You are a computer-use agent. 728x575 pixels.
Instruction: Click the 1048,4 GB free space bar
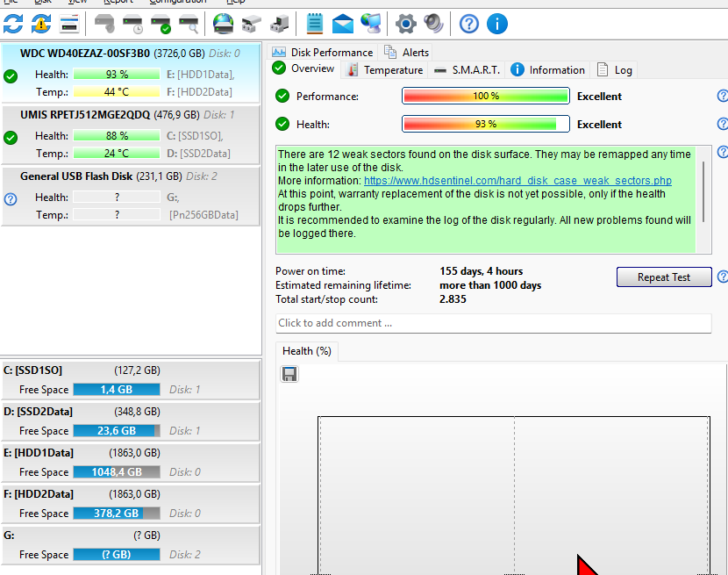[117, 472]
